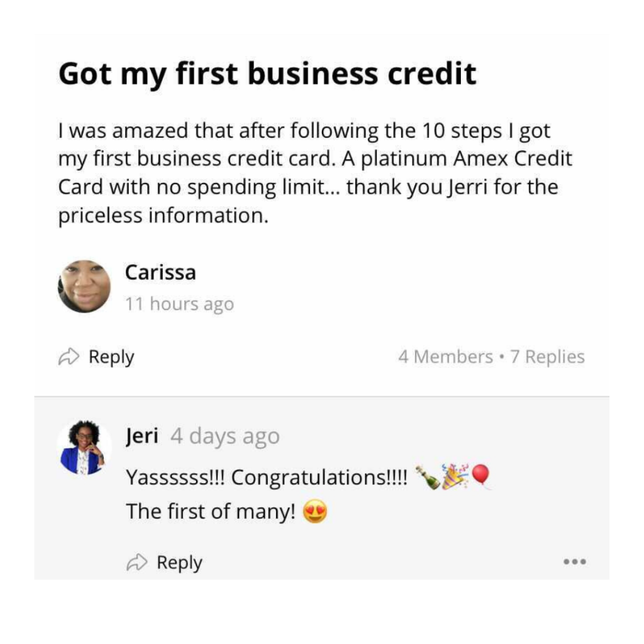Screen dimensions: 644x644
Task: Select the post body text about the Amex card
Action: pyautogui.click(x=314, y=174)
